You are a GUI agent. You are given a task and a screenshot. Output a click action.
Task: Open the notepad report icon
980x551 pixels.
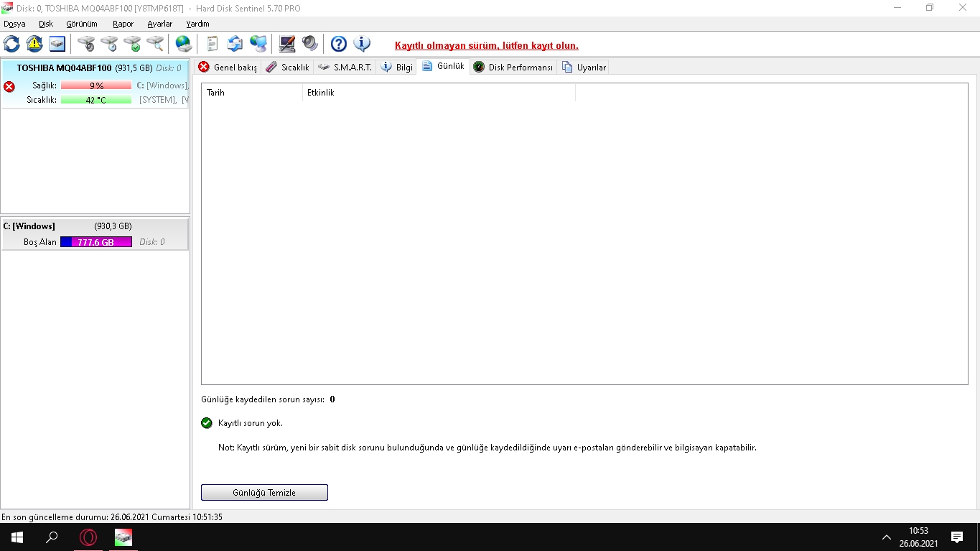[213, 44]
